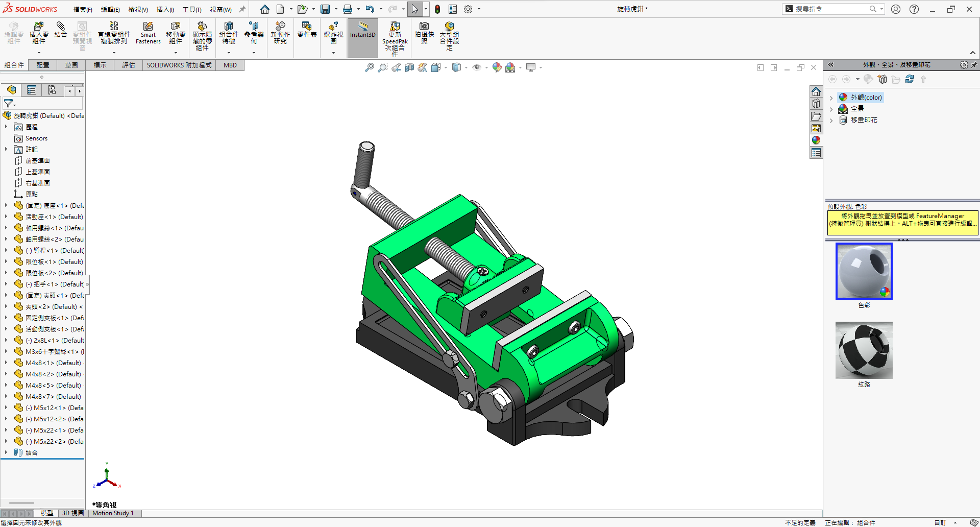Click 自訂 units status bar button

click(940, 522)
